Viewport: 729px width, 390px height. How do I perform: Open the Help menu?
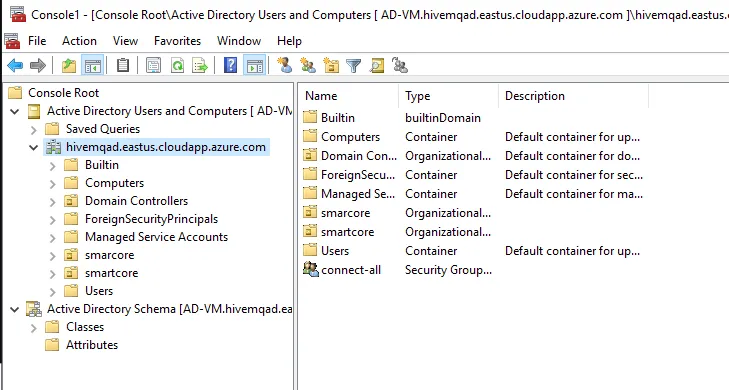point(289,41)
